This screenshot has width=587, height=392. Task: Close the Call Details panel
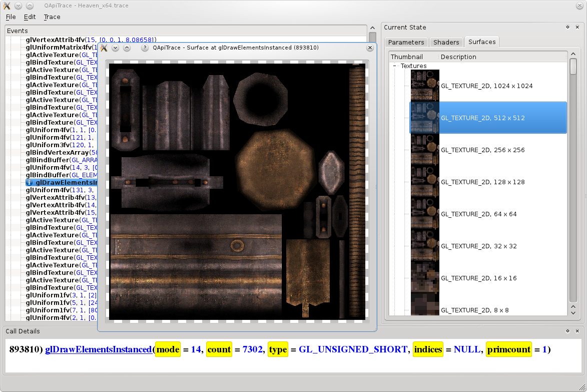click(577, 331)
